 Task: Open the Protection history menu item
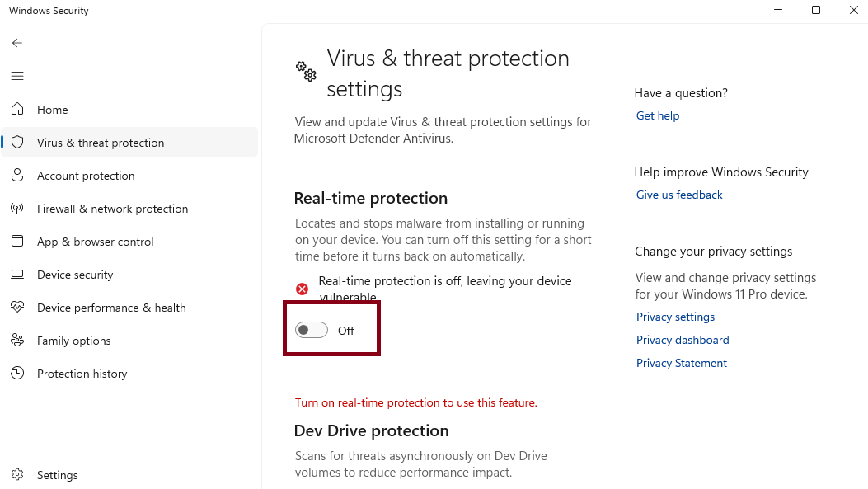(x=82, y=374)
